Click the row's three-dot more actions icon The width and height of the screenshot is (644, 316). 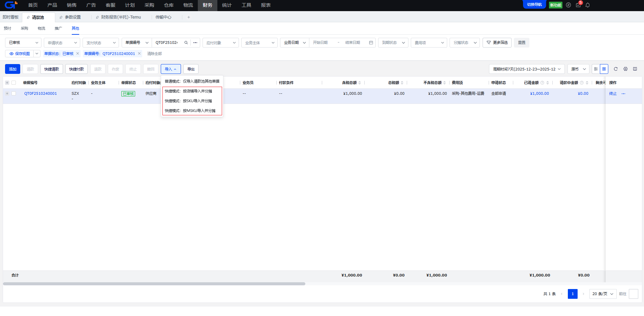623,94
